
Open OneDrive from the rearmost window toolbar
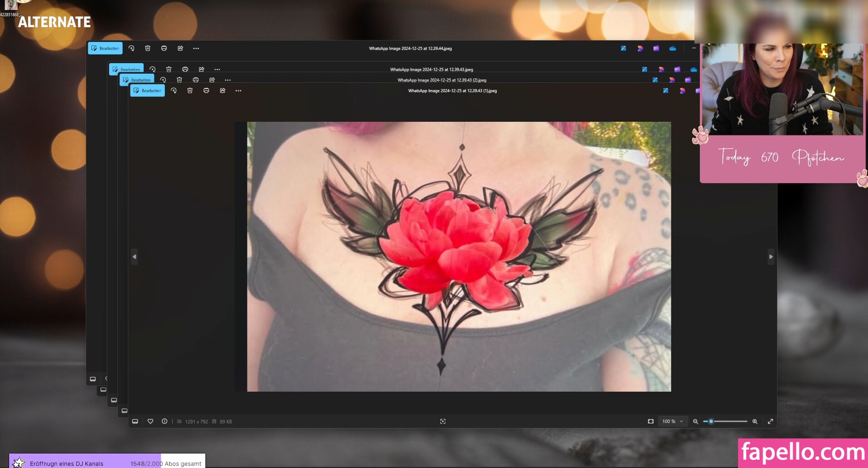pyautogui.click(x=673, y=48)
